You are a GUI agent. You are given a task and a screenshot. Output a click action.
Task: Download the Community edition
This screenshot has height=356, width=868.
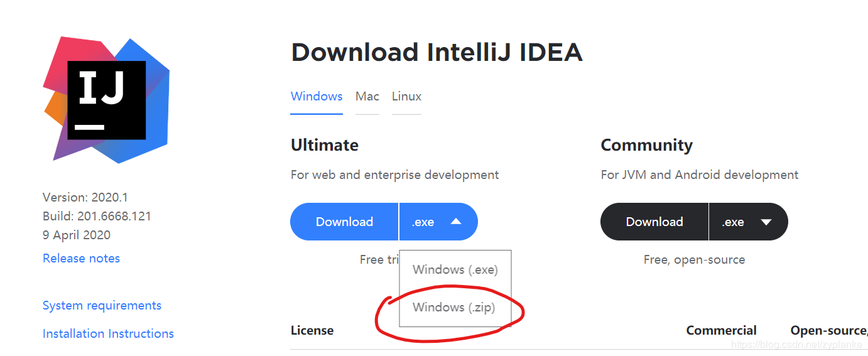[654, 222]
